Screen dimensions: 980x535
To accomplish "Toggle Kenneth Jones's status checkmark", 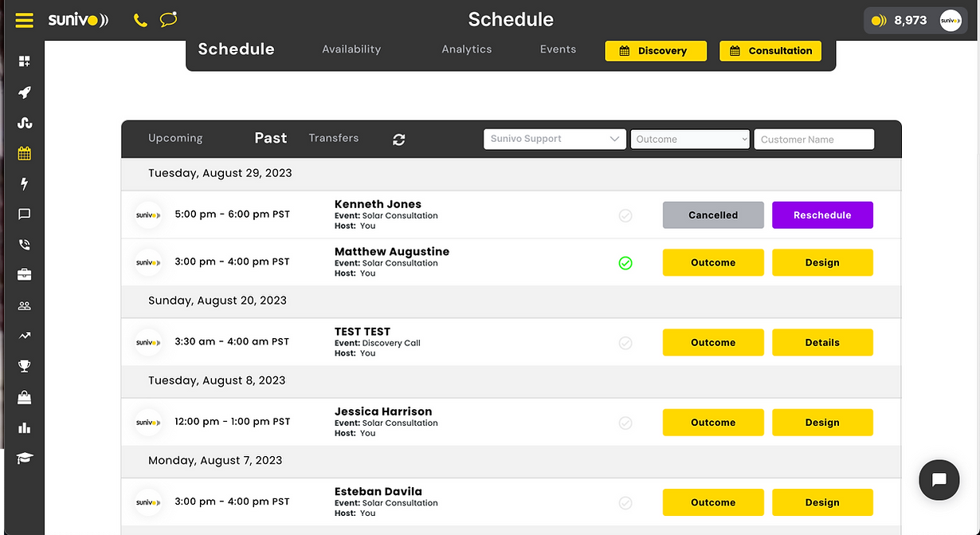I will point(625,215).
